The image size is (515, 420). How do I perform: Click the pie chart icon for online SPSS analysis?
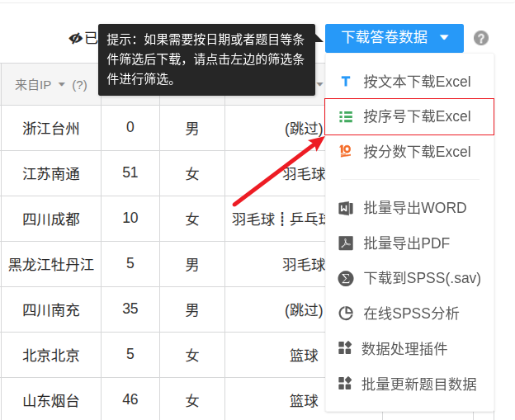[346, 314]
